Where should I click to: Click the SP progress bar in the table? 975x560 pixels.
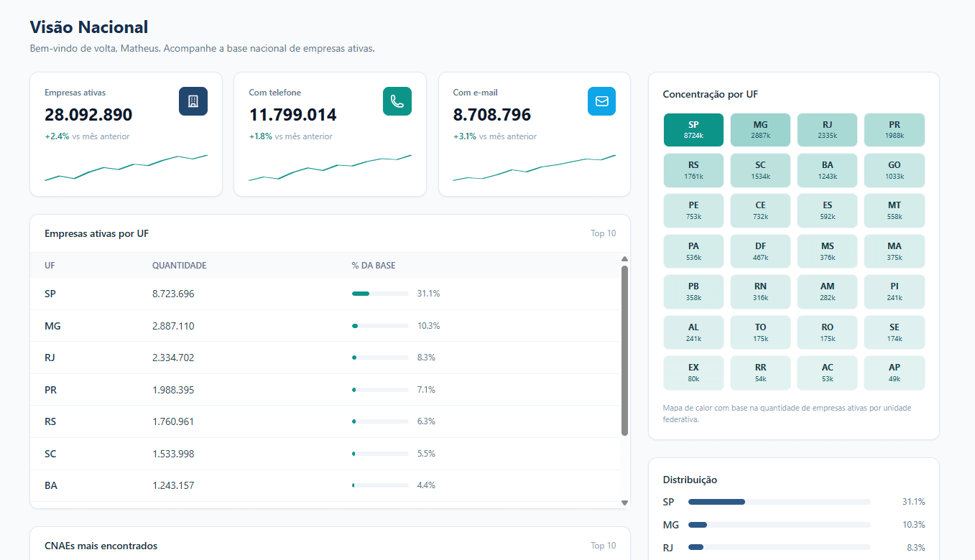coord(380,294)
